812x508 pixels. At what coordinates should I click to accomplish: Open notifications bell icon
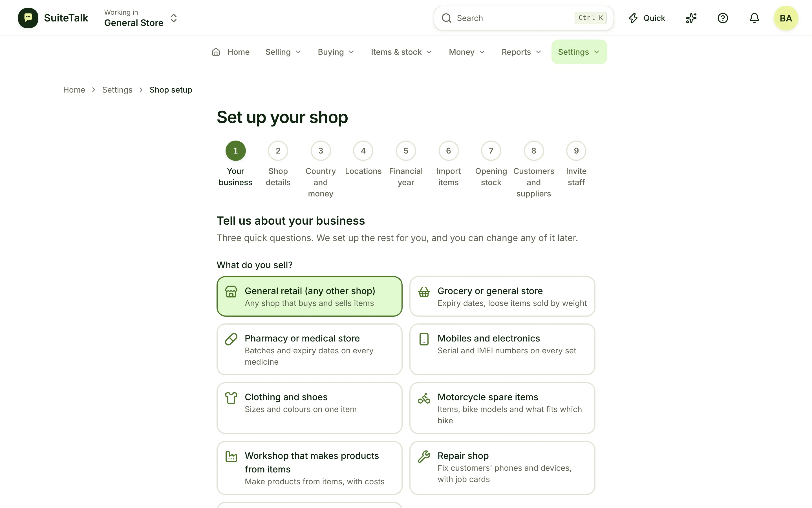tap(754, 18)
